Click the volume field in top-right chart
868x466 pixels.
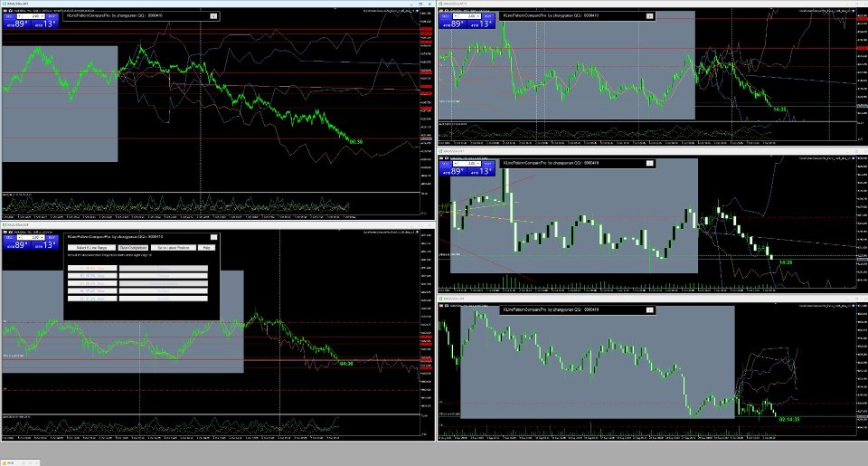pos(467,16)
